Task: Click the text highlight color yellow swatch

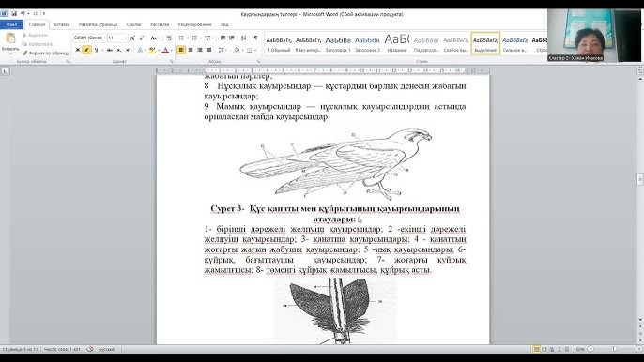Action: pos(151,50)
